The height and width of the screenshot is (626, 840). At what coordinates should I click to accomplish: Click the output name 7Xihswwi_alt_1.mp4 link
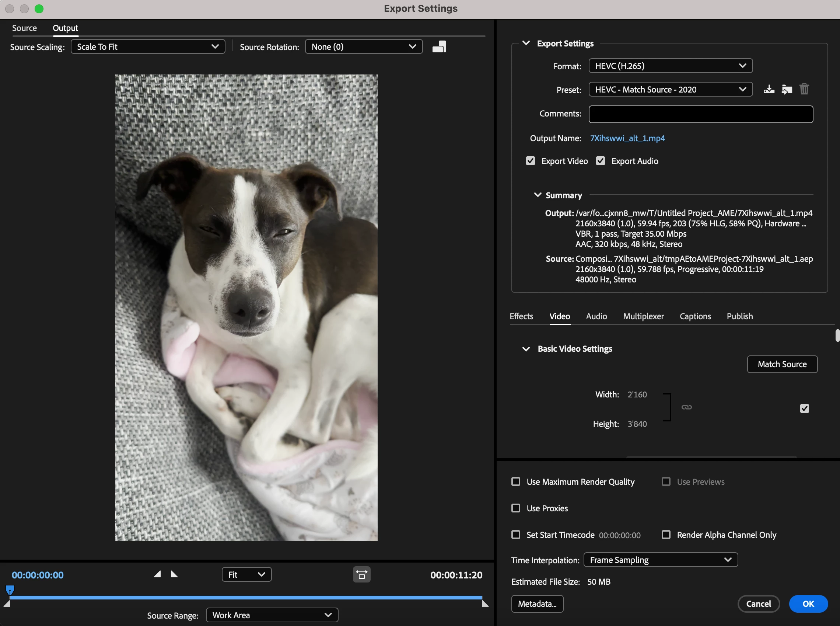tap(627, 138)
